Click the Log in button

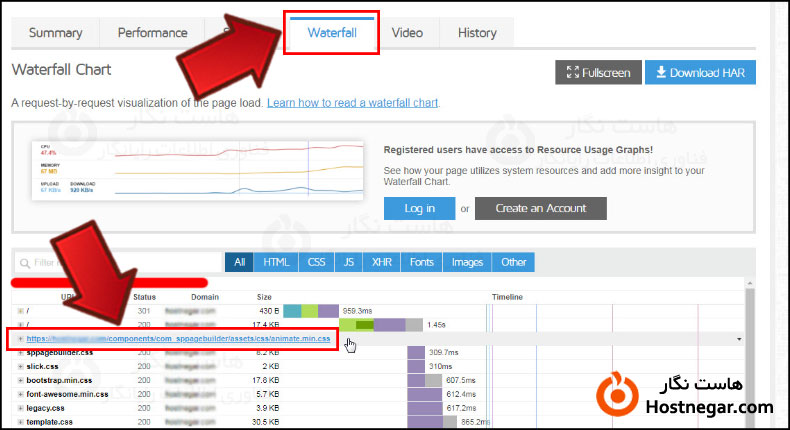tap(419, 208)
